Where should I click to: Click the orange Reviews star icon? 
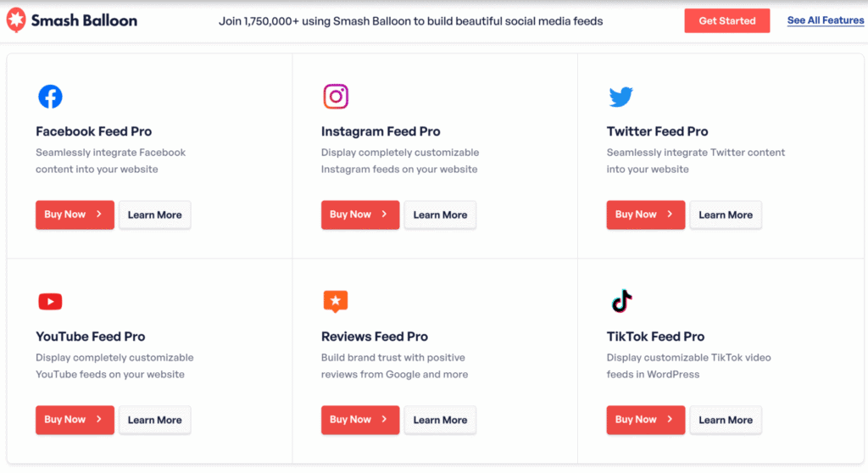[x=336, y=301]
